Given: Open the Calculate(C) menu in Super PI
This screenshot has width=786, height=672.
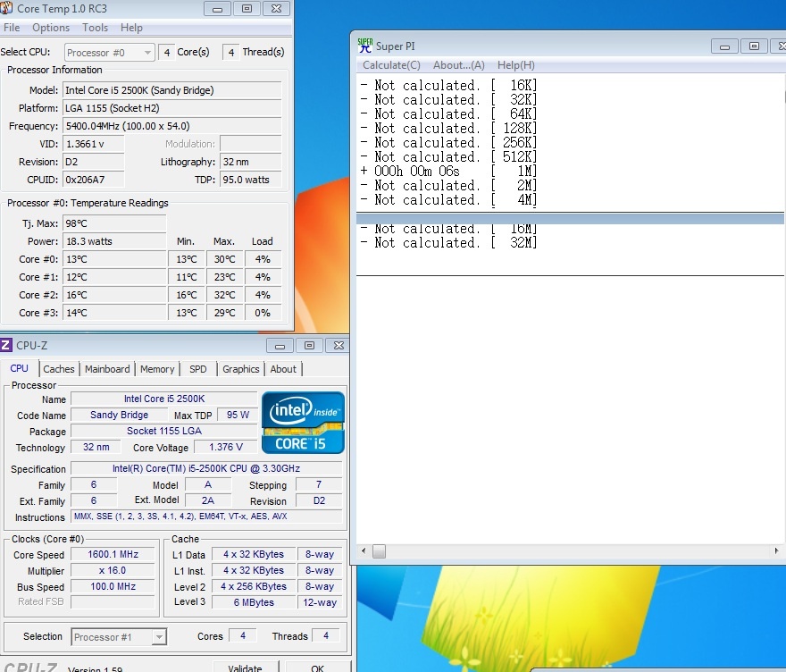Looking at the screenshot, I should point(391,65).
